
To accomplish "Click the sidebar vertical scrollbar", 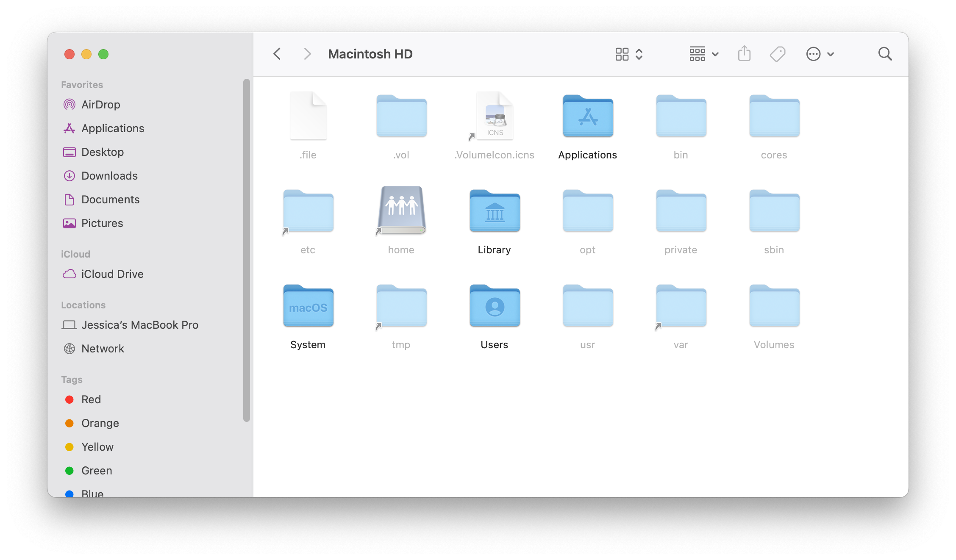I will click(x=247, y=250).
